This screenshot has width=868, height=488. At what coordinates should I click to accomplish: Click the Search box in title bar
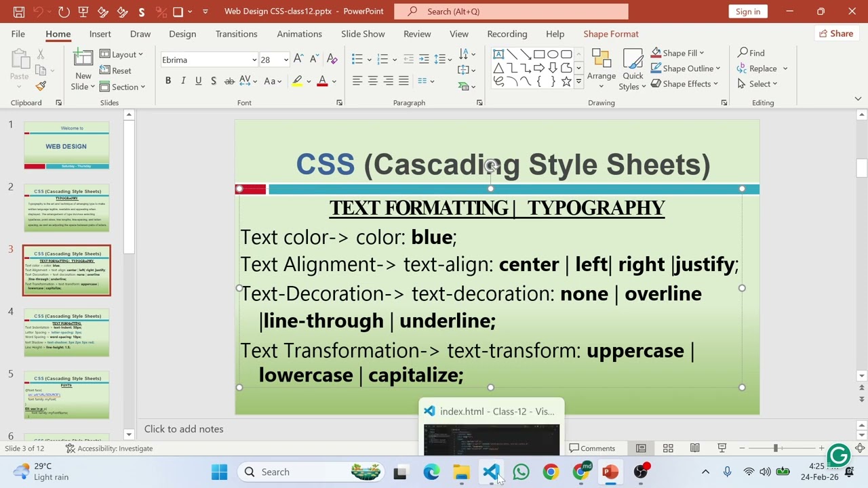point(511,12)
